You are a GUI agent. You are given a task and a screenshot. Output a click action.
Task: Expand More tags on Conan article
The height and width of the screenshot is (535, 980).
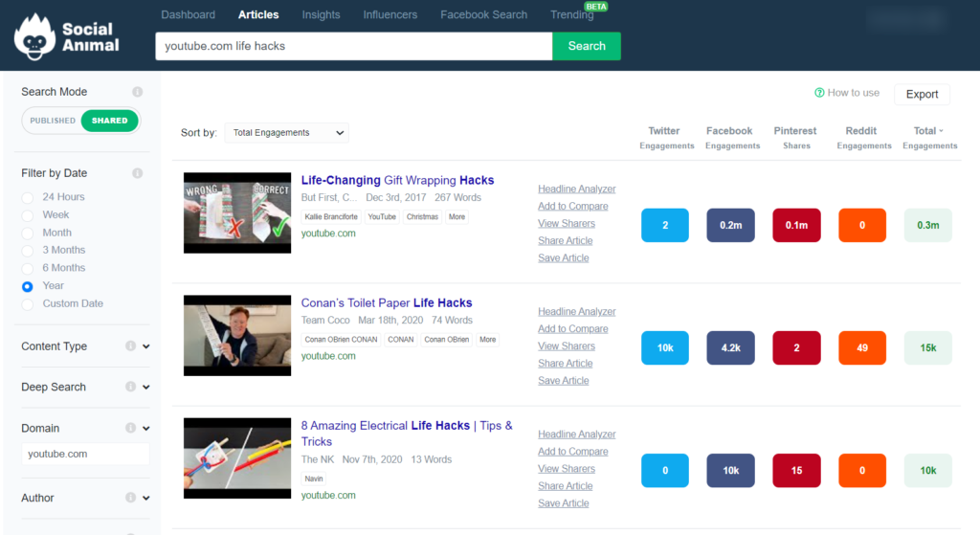[487, 340]
